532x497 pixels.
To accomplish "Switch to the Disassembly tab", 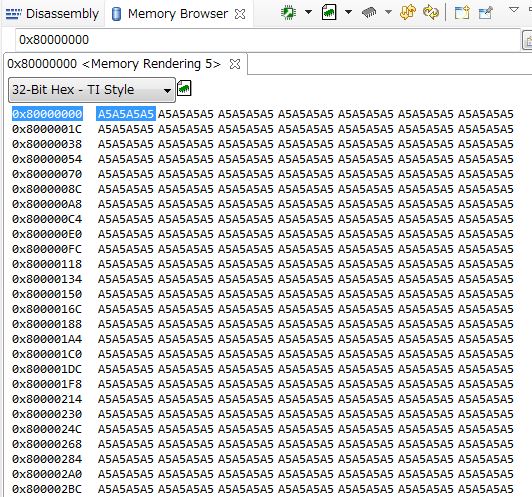I will tap(52, 14).
